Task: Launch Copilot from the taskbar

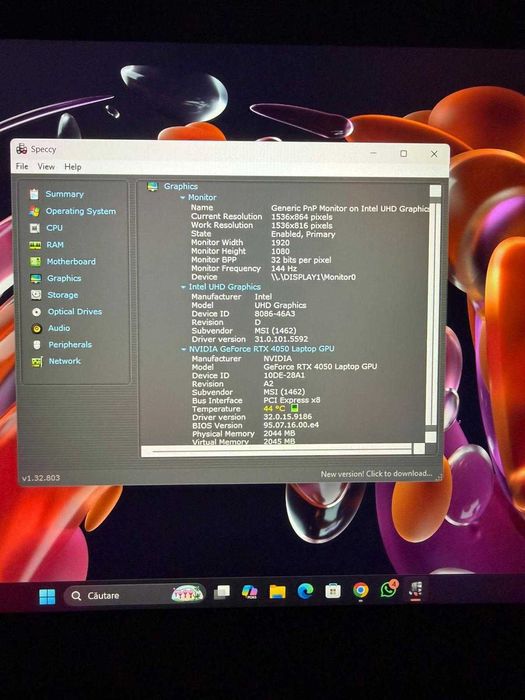Action: (x=250, y=592)
